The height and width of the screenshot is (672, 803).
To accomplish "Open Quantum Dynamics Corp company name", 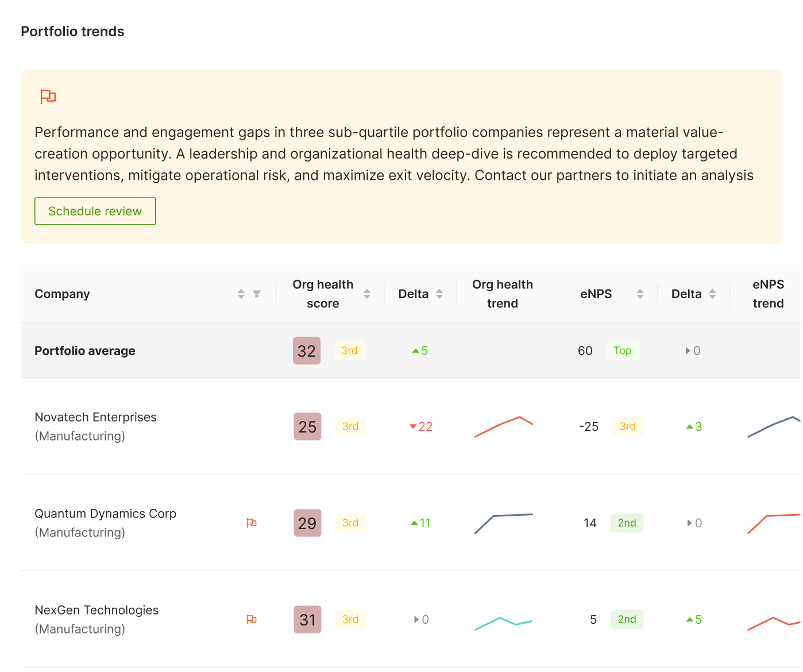I will pos(105,513).
